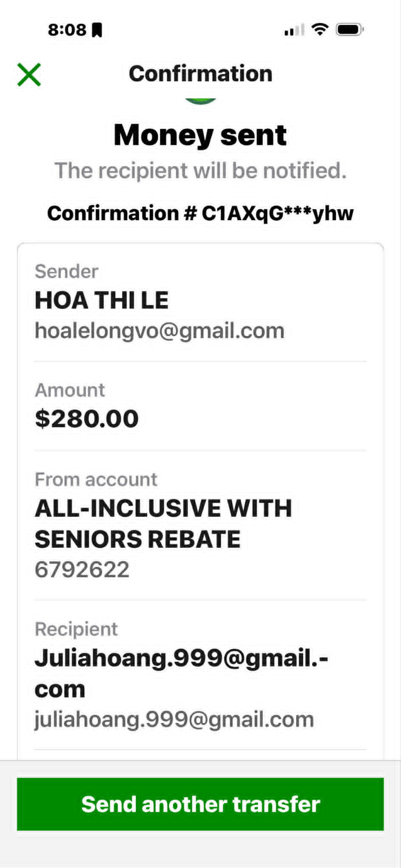Tap the bold recipient name Juliahoang.999@gmail.-com
Screen dimensions: 401x868
182,673
